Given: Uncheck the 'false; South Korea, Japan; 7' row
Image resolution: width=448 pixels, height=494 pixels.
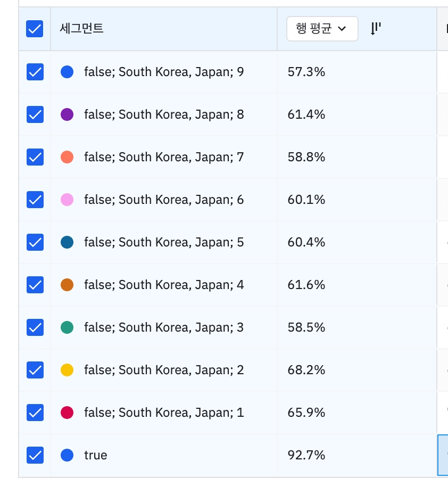Looking at the screenshot, I should (35, 157).
